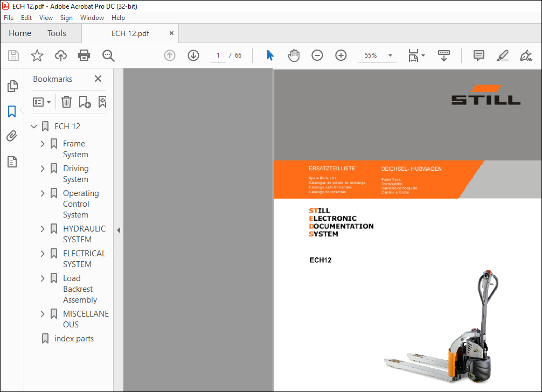Image resolution: width=542 pixels, height=392 pixels.
Task: Open the Sign menu
Action: 66,18
